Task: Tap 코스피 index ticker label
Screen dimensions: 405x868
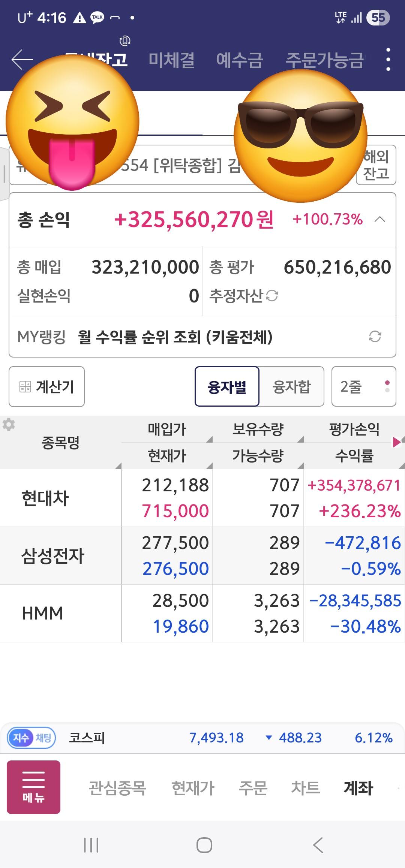Action: point(87,738)
